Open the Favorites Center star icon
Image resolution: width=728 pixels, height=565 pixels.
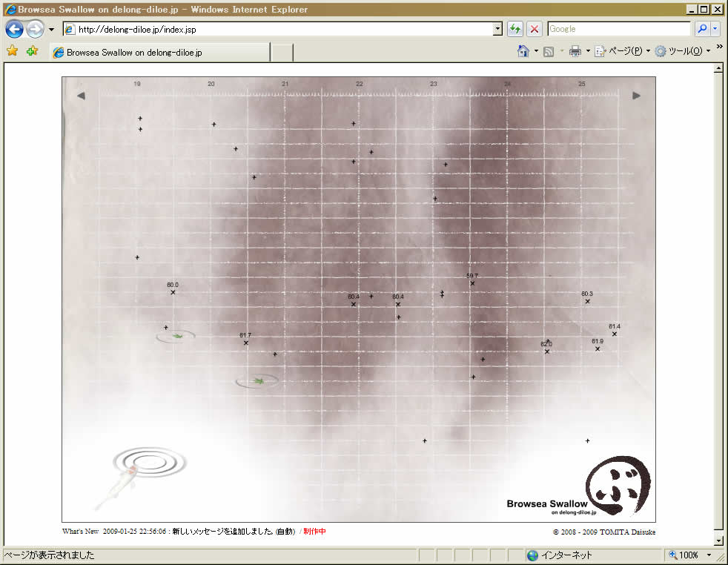[x=12, y=52]
